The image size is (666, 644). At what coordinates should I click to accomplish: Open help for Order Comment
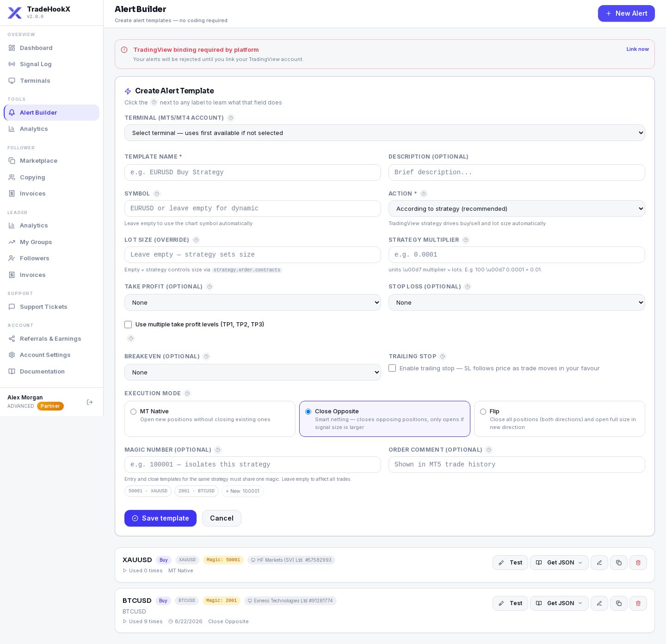click(x=489, y=450)
